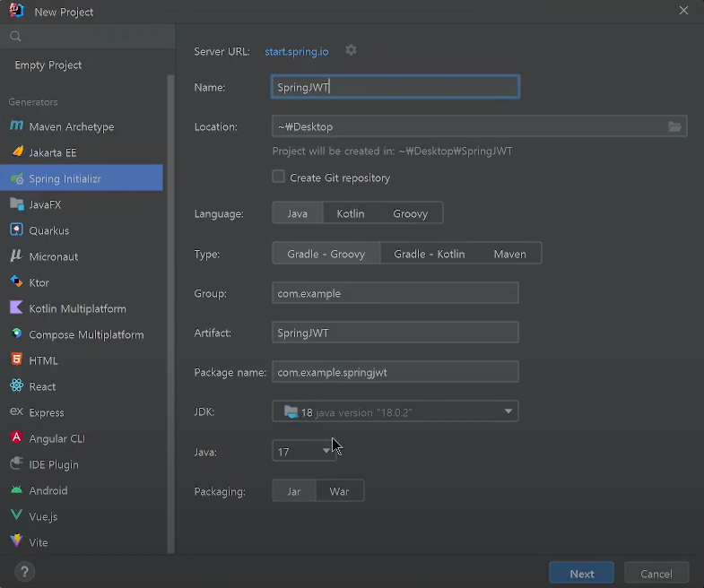Click the Angular CLI icon

click(17, 437)
